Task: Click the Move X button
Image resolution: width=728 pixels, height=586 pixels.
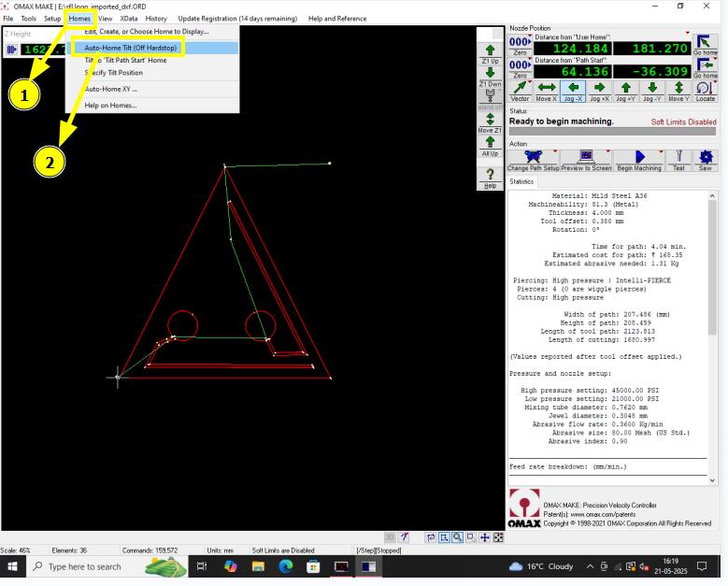Action: click(547, 91)
